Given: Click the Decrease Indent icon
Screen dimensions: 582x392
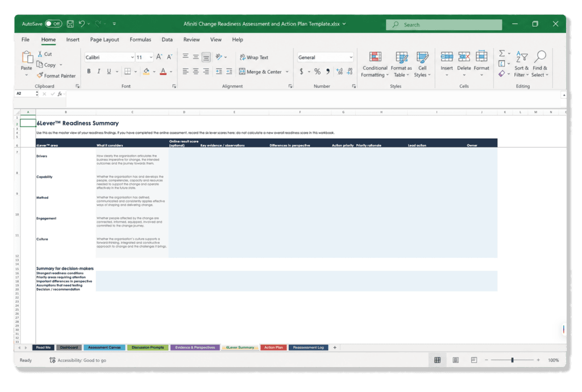Looking at the screenshot, I should pyautogui.click(x=219, y=71).
